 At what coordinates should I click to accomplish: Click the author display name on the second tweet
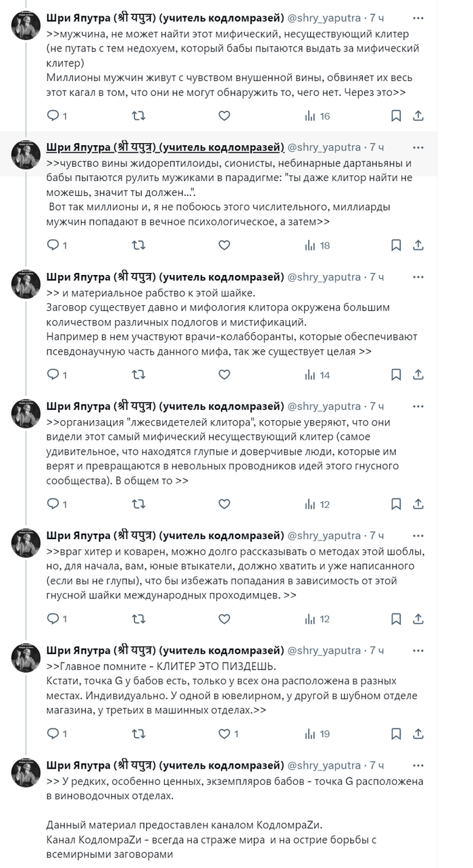165,147
